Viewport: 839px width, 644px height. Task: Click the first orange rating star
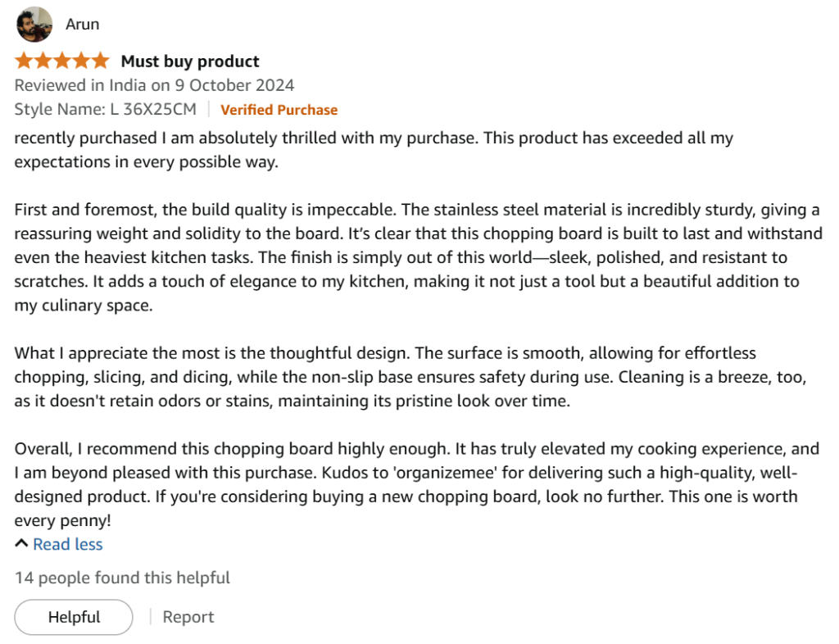[24, 61]
